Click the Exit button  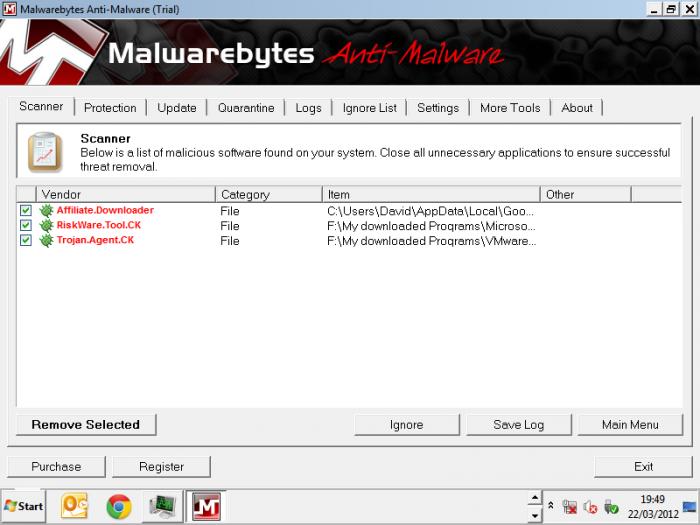click(643, 467)
